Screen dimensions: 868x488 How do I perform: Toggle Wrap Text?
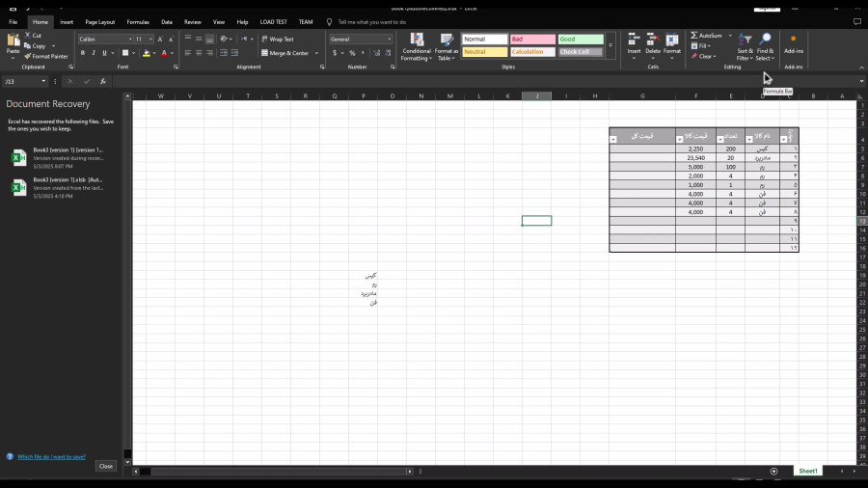278,40
